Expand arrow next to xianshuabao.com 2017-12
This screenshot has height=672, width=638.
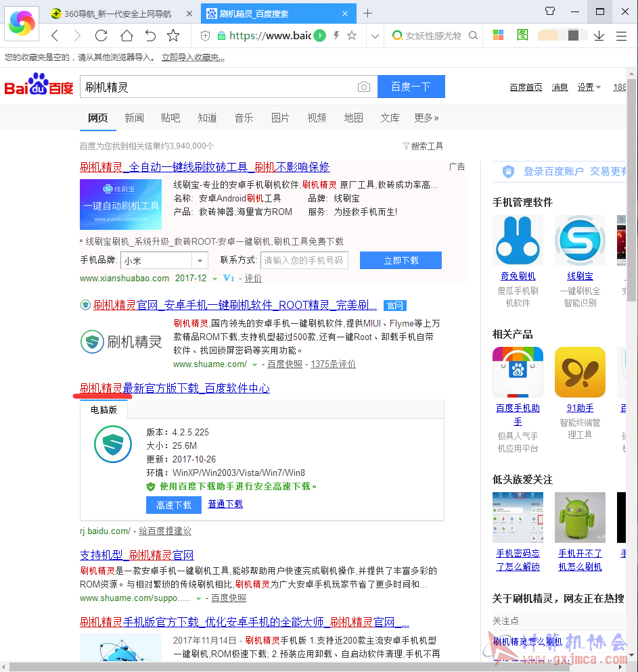tap(214, 279)
